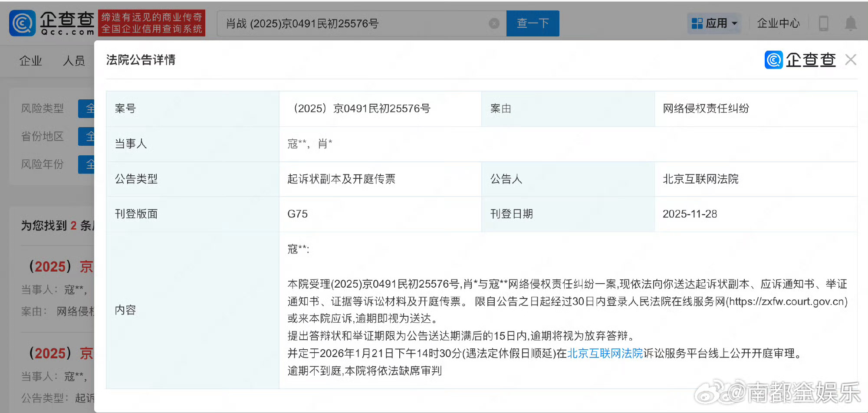This screenshot has width=868, height=413.
Task: Click the 企查查 logo in top-left corner
Action: click(x=52, y=23)
